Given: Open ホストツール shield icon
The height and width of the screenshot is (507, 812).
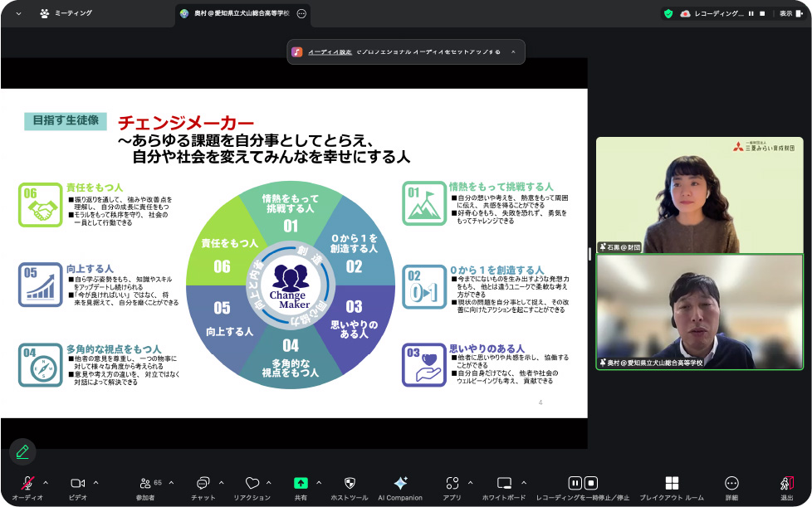Looking at the screenshot, I should (x=350, y=483).
